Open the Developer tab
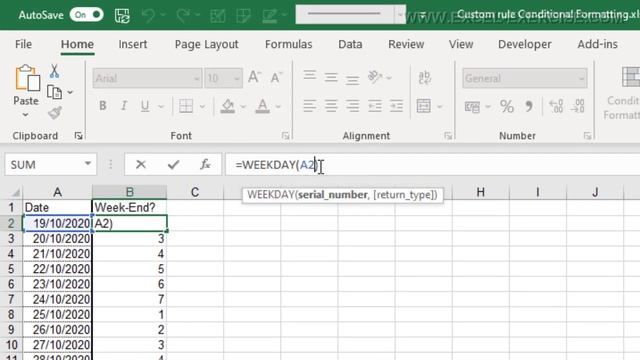640x360 pixels. [525, 44]
